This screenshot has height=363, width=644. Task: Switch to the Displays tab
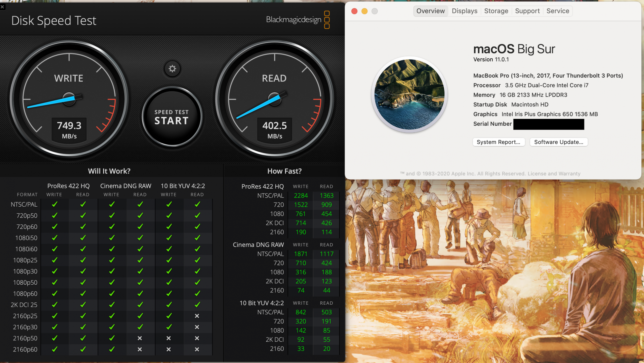pyautogui.click(x=464, y=11)
